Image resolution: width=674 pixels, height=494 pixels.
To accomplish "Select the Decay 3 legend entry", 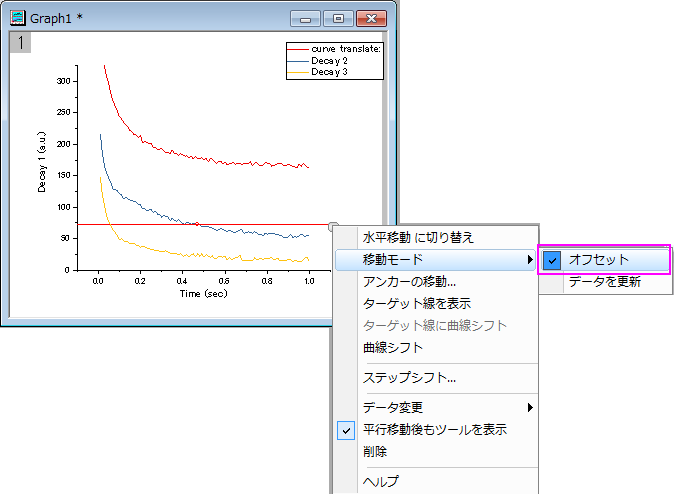I will click(x=329, y=72).
